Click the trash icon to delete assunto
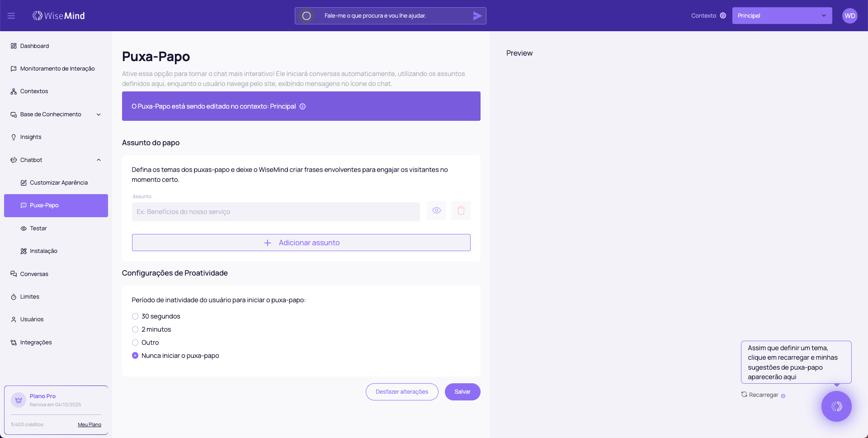The height and width of the screenshot is (438, 868). click(461, 211)
